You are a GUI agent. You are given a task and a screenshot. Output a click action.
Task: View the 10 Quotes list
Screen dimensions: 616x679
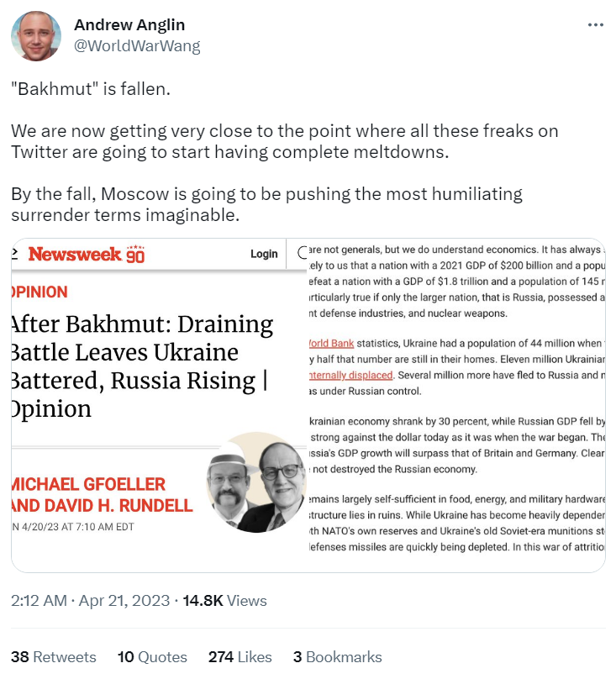point(152,657)
